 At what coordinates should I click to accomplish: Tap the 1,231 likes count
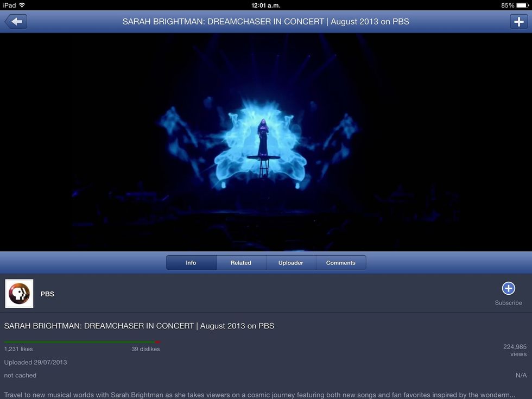point(18,349)
